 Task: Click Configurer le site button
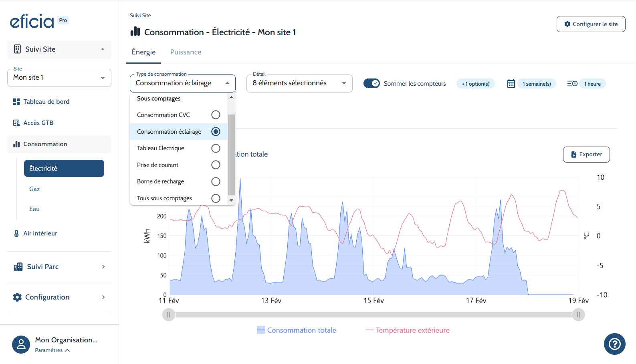591,24
